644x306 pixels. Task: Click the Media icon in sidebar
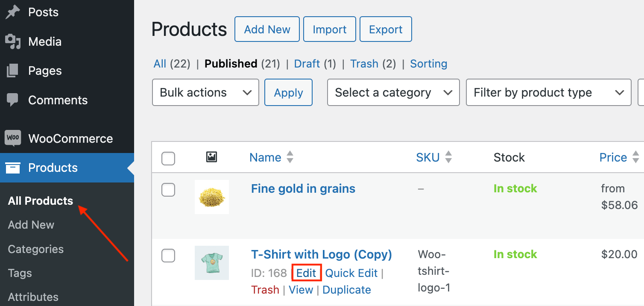point(13,42)
